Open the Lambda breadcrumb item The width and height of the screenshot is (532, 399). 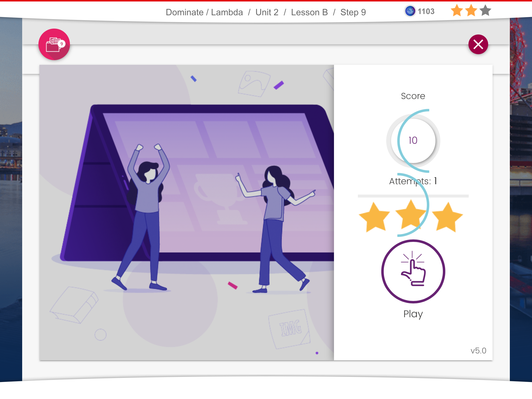click(x=227, y=12)
